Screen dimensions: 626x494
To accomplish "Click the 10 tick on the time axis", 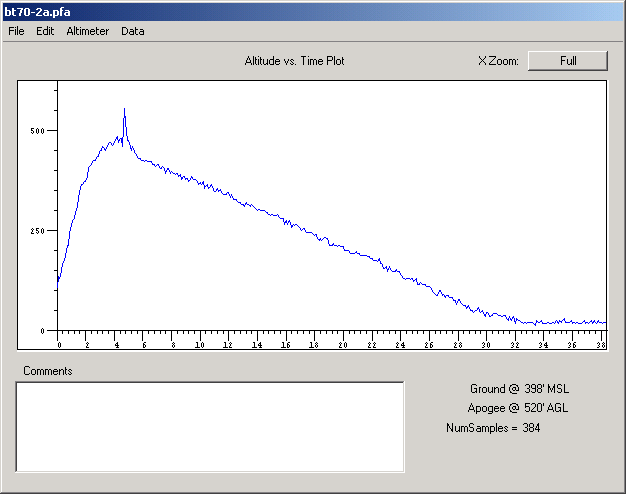I will (x=200, y=344).
